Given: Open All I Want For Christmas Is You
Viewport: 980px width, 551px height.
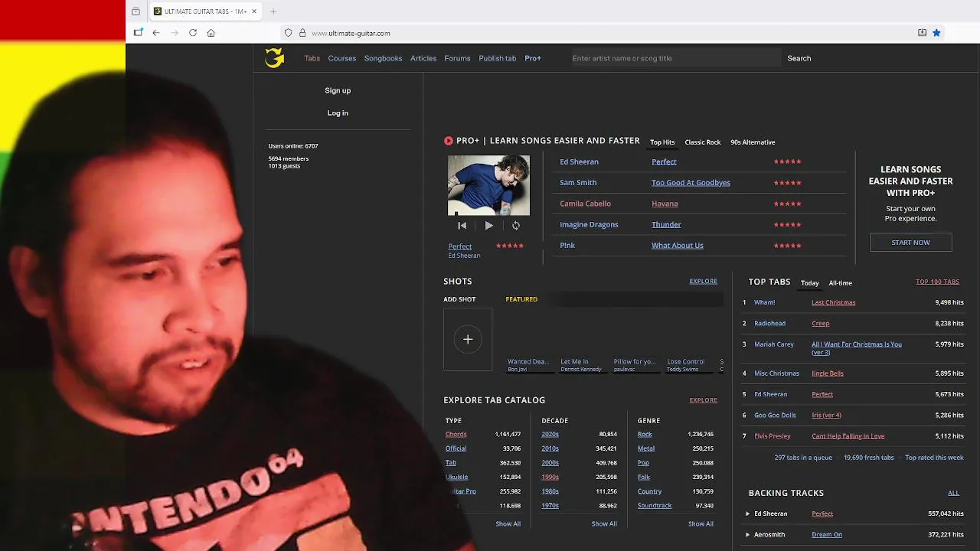Looking at the screenshot, I should click(x=857, y=348).
